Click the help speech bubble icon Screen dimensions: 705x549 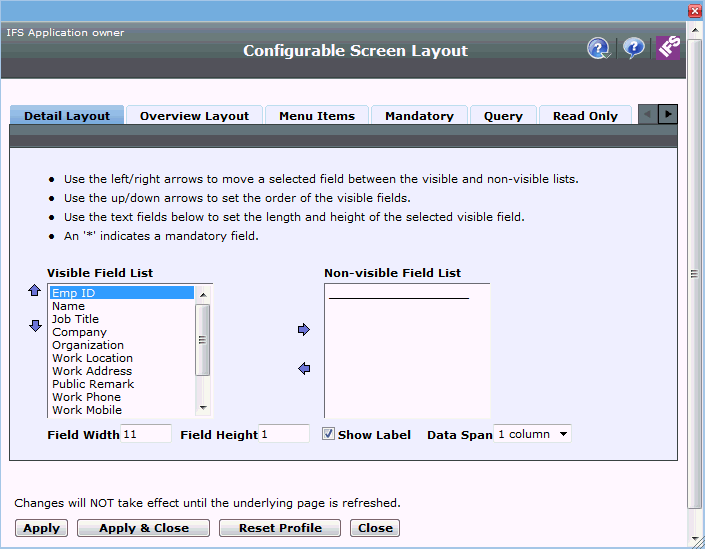click(633, 49)
